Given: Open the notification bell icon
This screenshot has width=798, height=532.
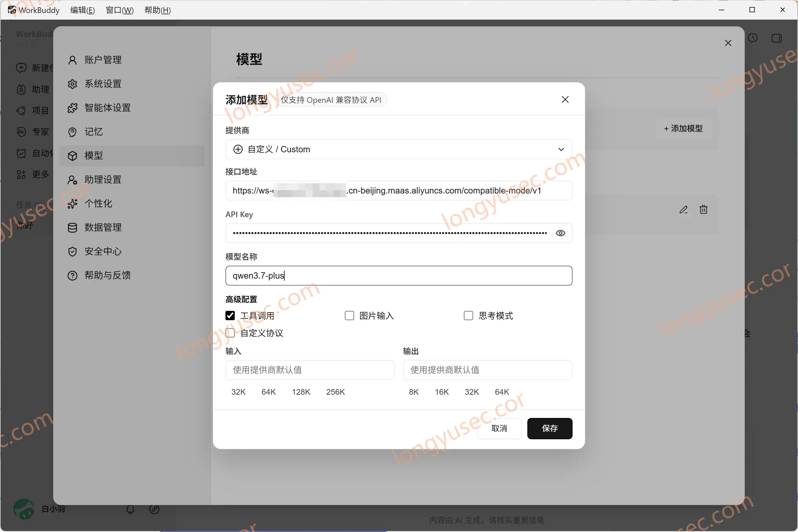Looking at the screenshot, I should pyautogui.click(x=130, y=509).
